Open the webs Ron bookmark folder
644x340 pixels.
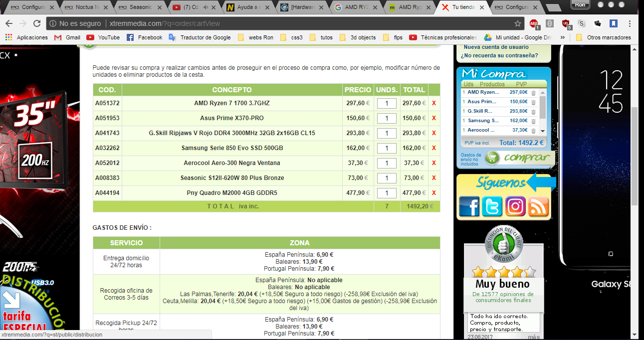[x=255, y=37]
